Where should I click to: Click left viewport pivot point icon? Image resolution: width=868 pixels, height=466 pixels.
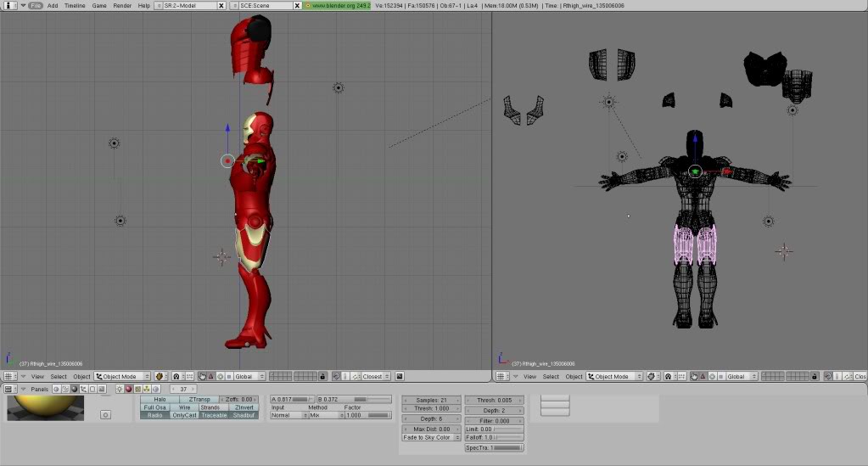coord(176,376)
